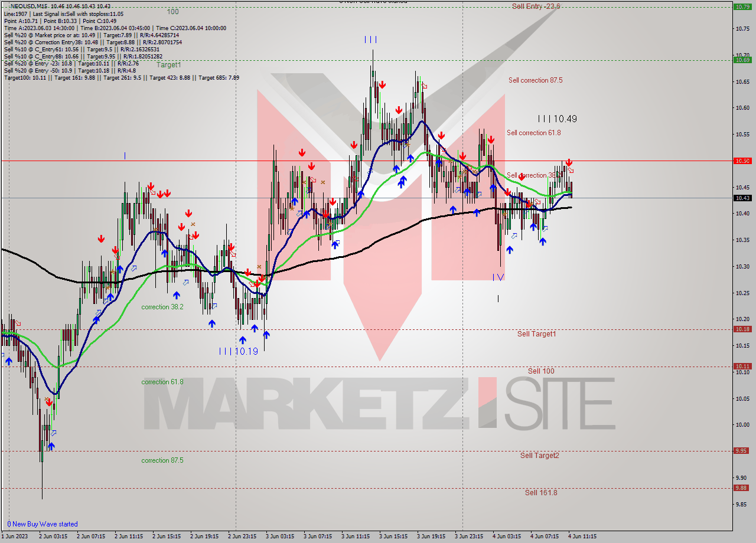Click the '2 Jun 19:15' time axis label

pos(204,537)
